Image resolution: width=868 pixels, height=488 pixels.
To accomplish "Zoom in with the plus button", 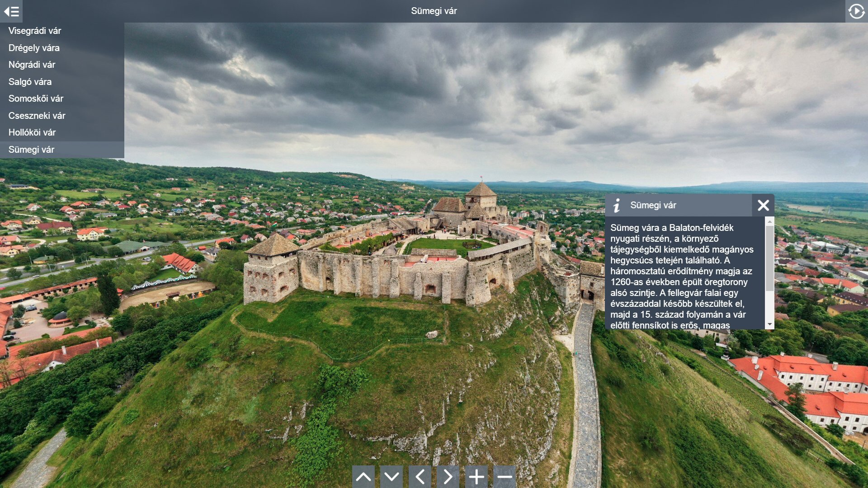I will 476,476.
